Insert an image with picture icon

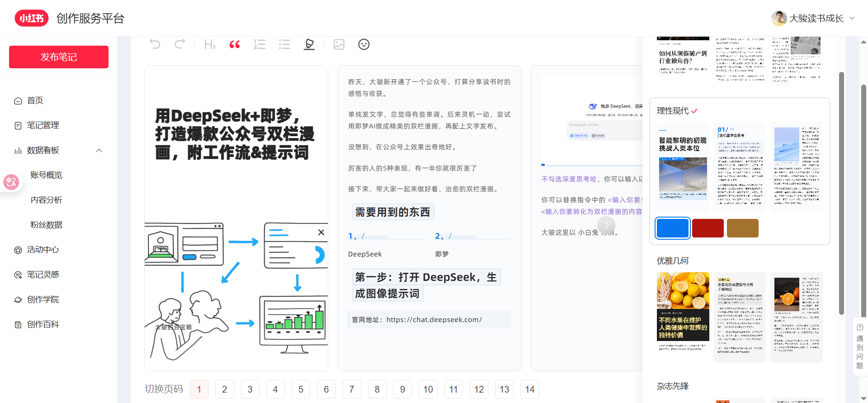339,44
